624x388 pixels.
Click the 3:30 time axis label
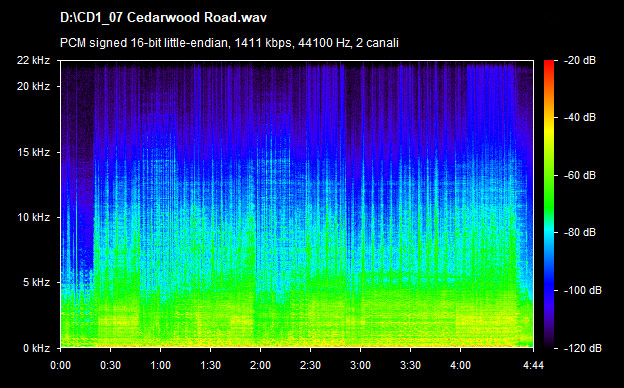pyautogui.click(x=410, y=365)
